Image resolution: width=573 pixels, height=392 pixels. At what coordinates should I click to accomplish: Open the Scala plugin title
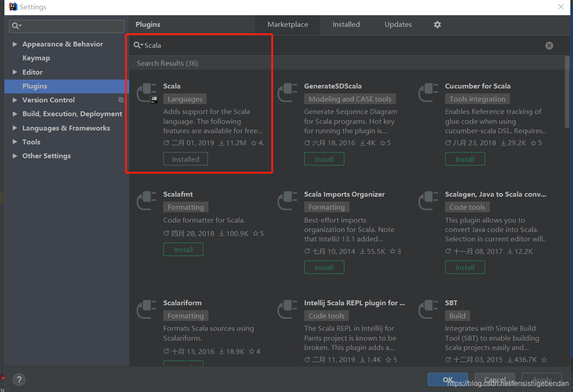point(172,86)
